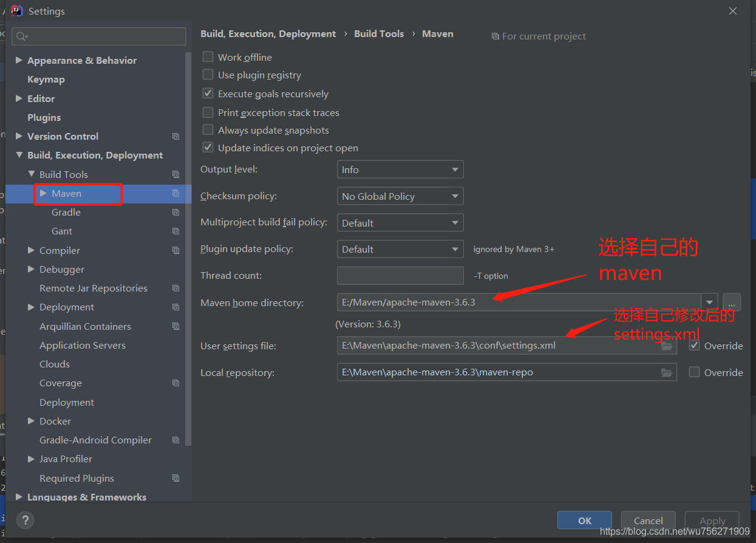Expand the Java Profiler node
The image size is (756, 543).
31,459
